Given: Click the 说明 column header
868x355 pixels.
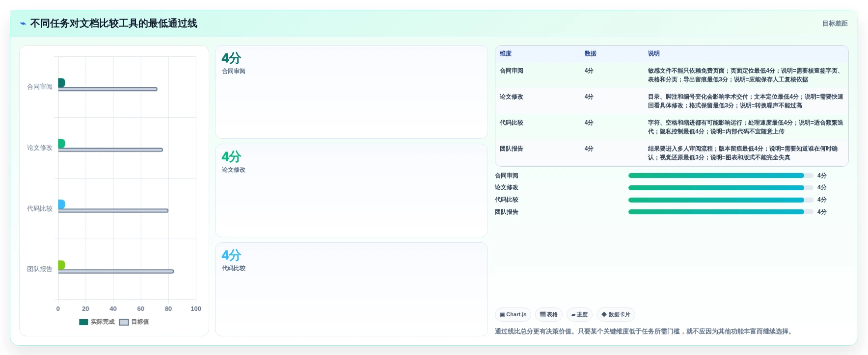Looking at the screenshot, I should point(653,53).
